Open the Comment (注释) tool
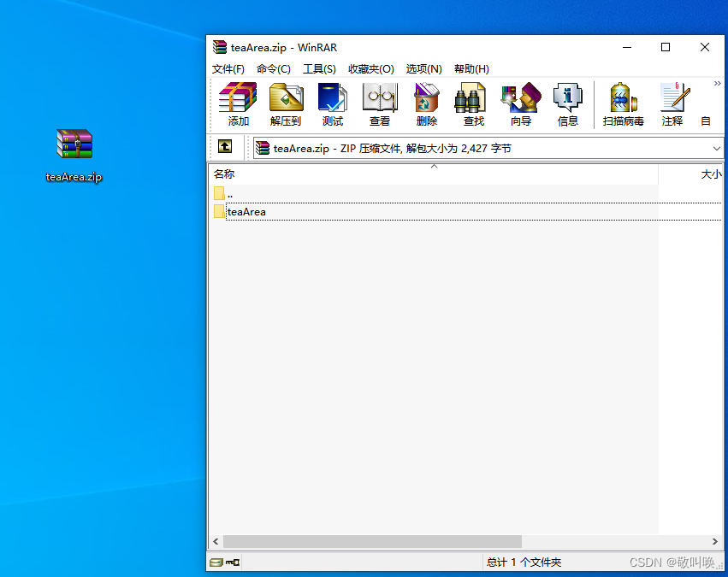 point(672,104)
